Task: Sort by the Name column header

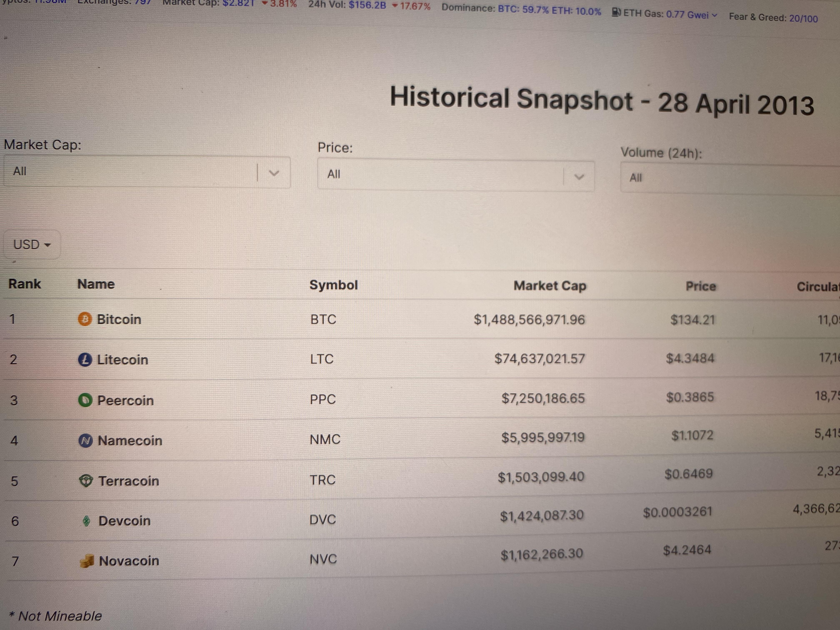Action: coord(96,284)
